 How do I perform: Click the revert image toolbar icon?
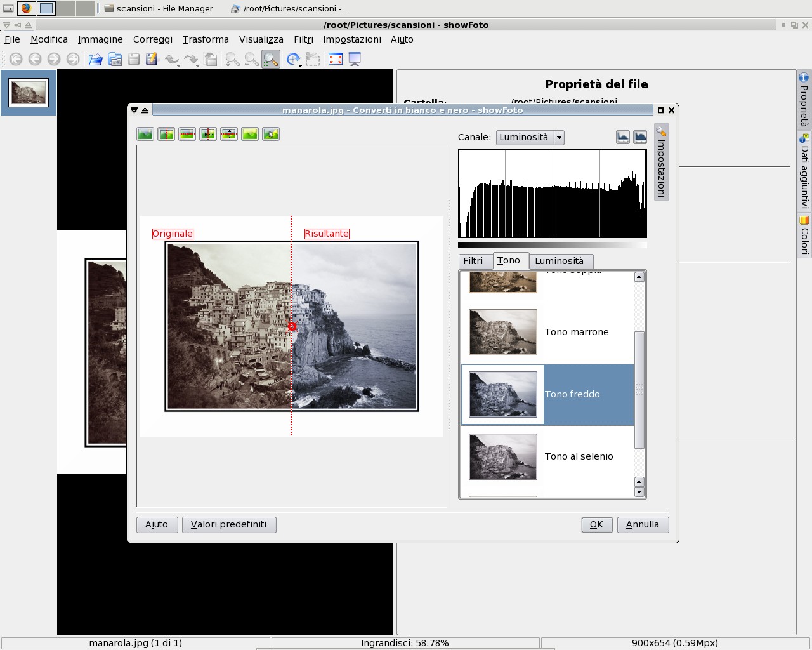211,59
